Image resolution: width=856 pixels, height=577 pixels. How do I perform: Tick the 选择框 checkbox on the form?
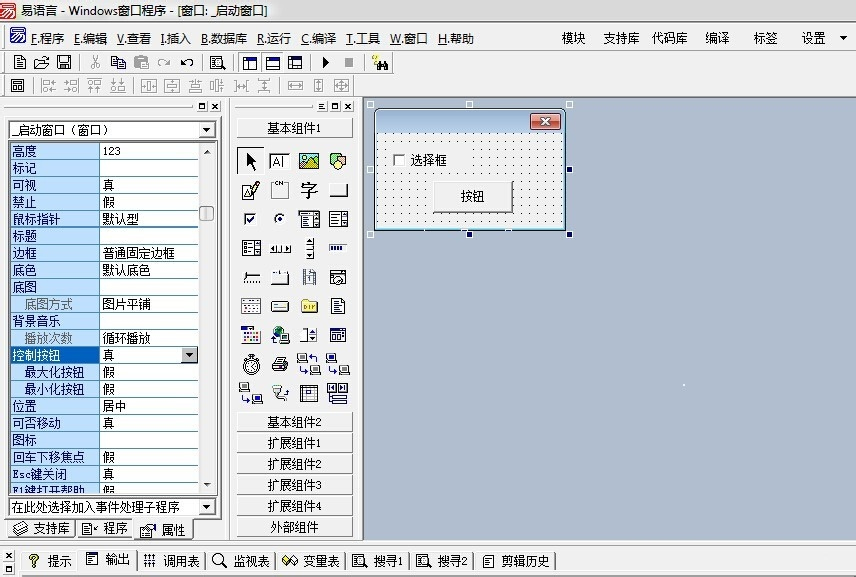pos(400,160)
